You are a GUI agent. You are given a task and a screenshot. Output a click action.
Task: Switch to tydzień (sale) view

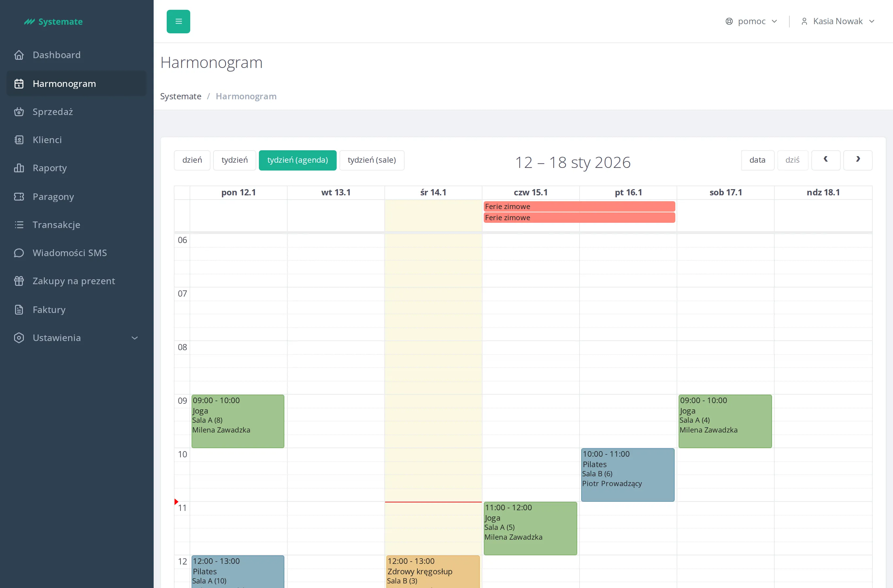coord(372,160)
